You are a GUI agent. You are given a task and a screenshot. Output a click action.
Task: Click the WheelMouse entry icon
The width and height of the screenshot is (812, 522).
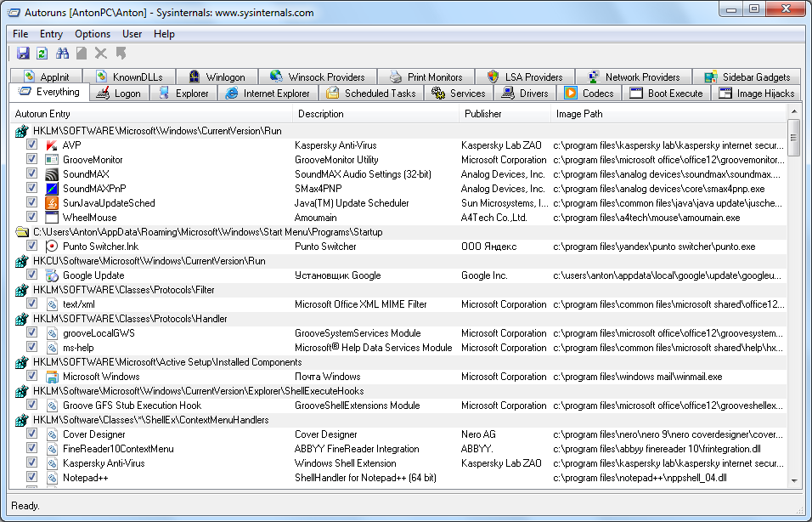pyautogui.click(x=51, y=218)
